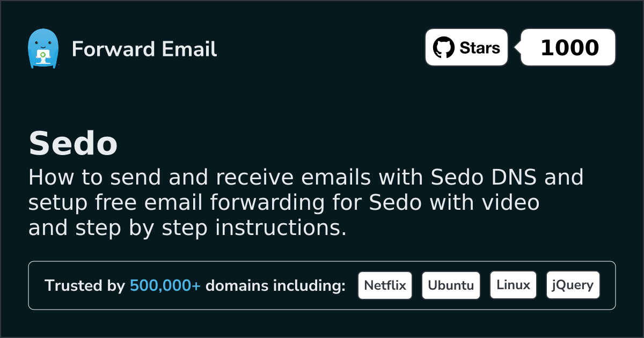
Task: Click the laptop held by the mascot
Action: pyautogui.click(x=42, y=55)
